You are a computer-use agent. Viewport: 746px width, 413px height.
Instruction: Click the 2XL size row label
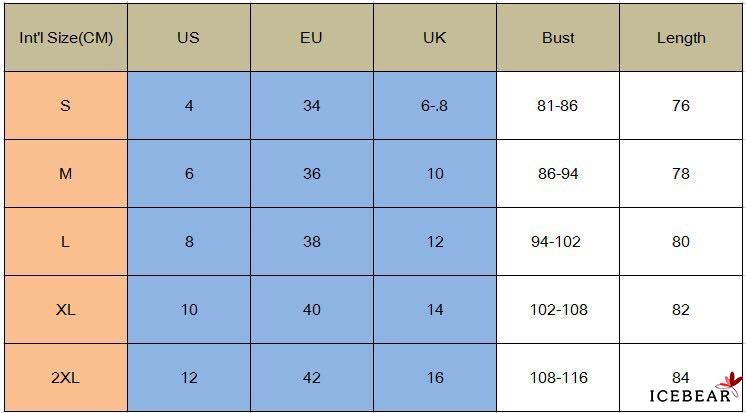(65, 378)
